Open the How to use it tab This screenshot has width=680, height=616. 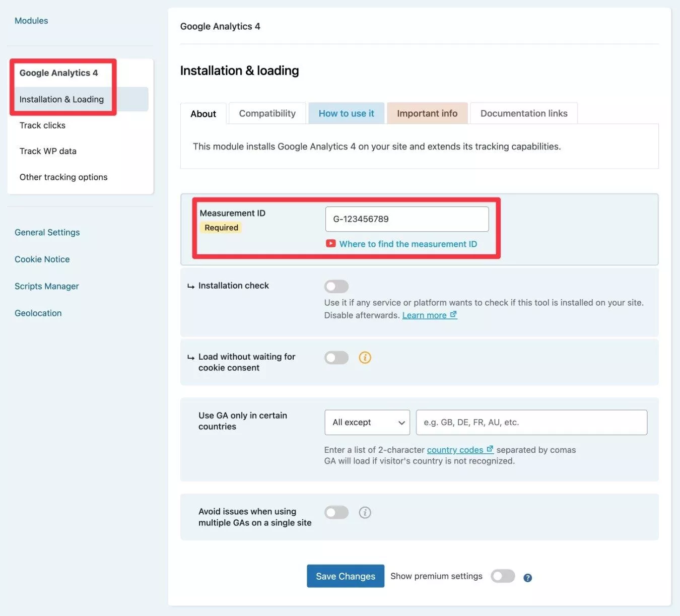click(346, 113)
